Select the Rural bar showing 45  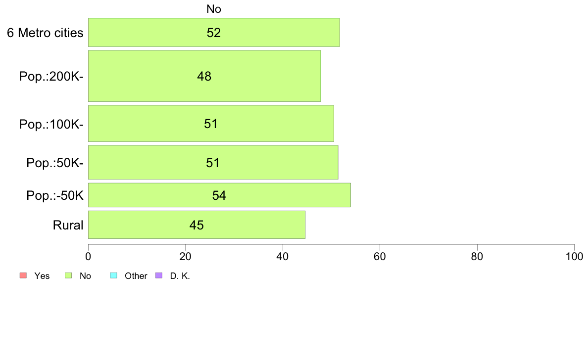pyautogui.click(x=196, y=225)
